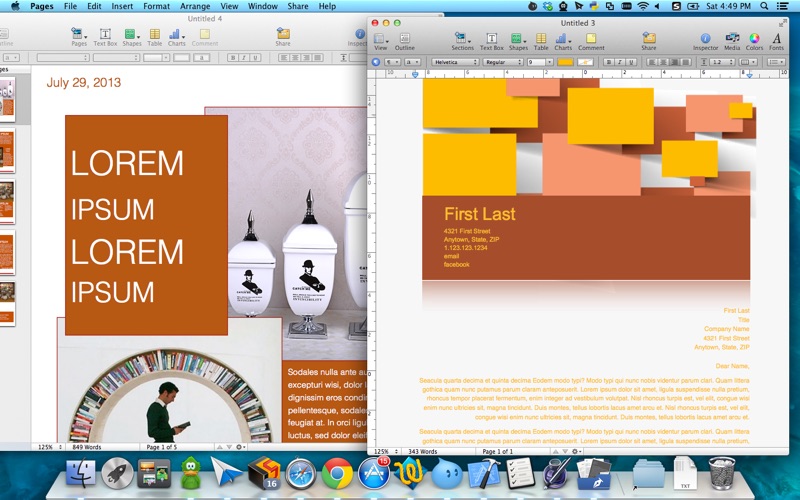Open the Regular typeface dropdown
The width and height of the screenshot is (800, 500).
click(503, 62)
